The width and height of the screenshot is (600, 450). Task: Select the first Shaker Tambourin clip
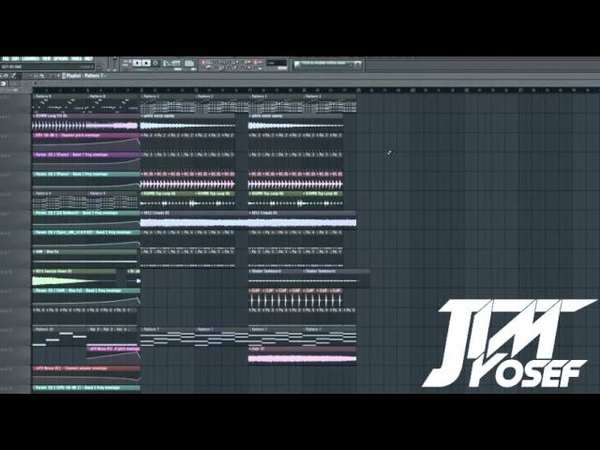coord(275,278)
